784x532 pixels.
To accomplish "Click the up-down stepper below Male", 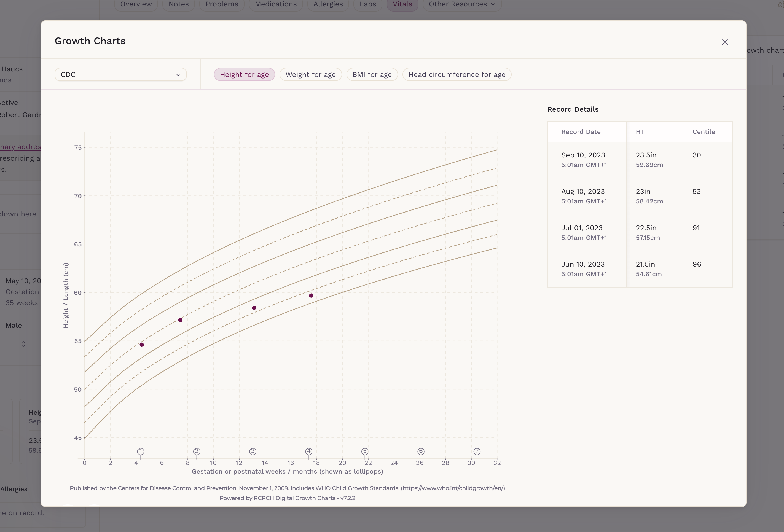I will (x=23, y=344).
